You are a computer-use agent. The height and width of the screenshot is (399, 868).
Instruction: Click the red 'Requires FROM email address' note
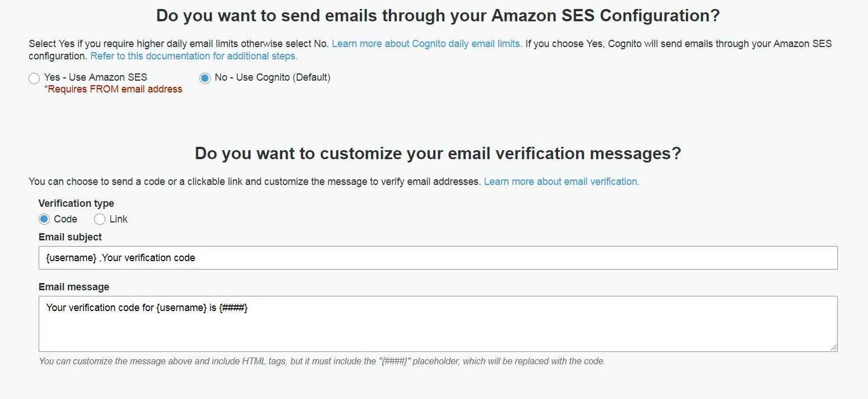[x=113, y=89]
